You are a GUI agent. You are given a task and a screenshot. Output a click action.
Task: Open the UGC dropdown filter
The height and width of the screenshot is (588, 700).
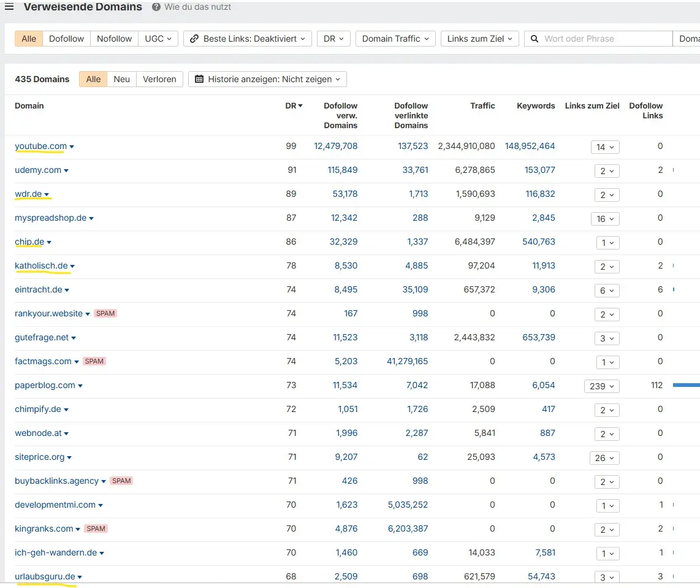pos(158,39)
